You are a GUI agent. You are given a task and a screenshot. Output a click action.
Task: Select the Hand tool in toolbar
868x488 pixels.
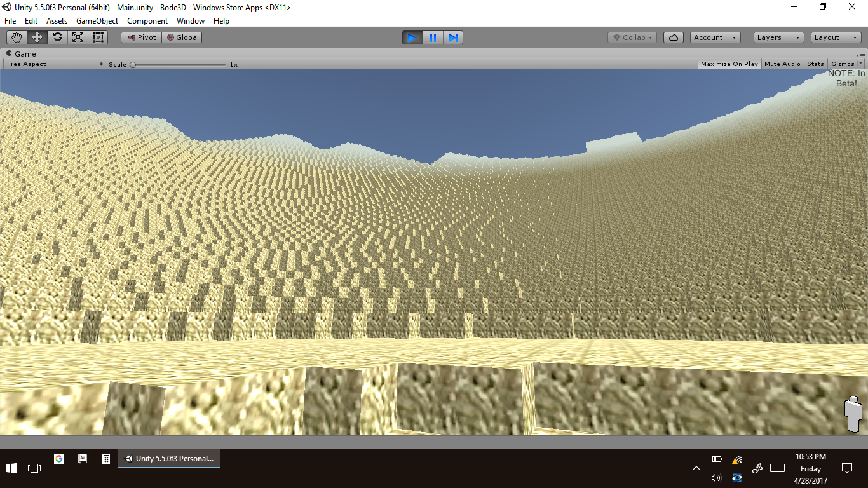coord(17,37)
